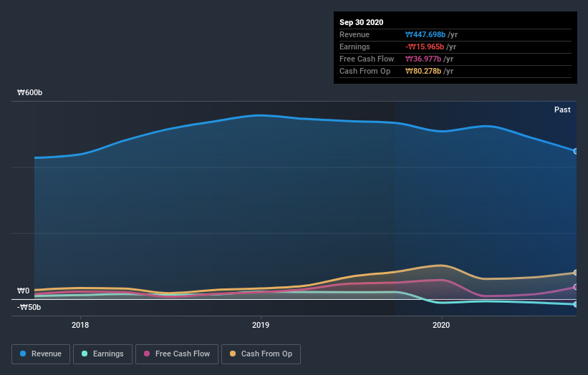588x375 pixels.
Task: Click the -₩50b y-axis label
Action: tap(29, 307)
